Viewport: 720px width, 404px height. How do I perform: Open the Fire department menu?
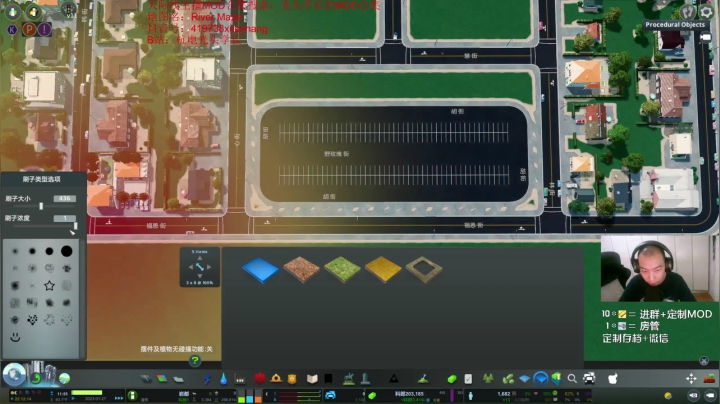coord(276,378)
